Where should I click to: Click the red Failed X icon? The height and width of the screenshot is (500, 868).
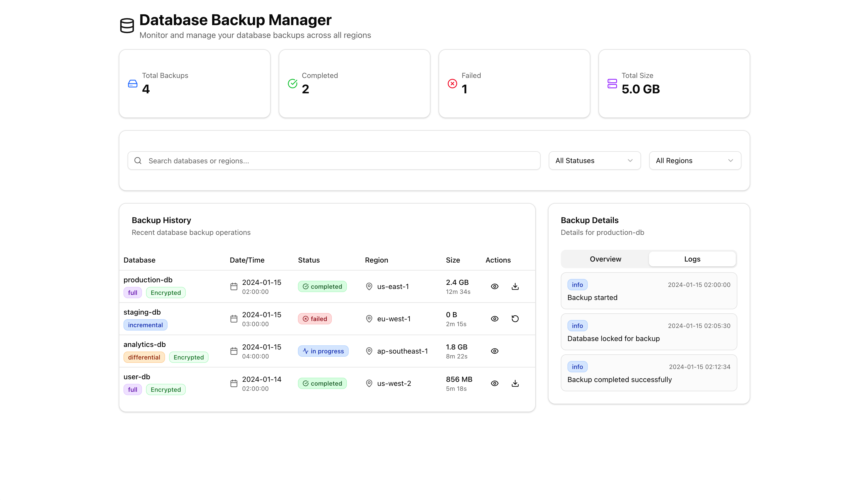[x=452, y=83]
